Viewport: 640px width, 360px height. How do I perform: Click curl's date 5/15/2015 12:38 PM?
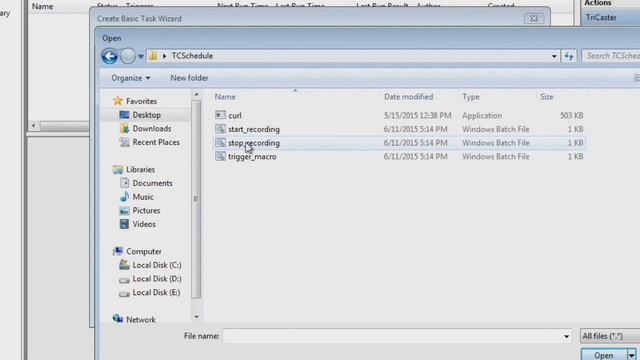(417, 116)
